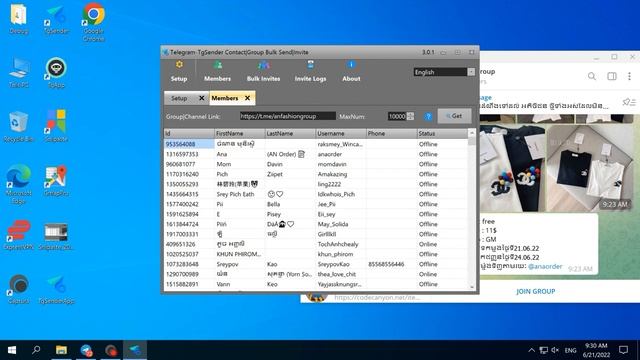Viewport: 640px width, 360px height.
Task: Switch to the Members tab
Action: [224, 98]
